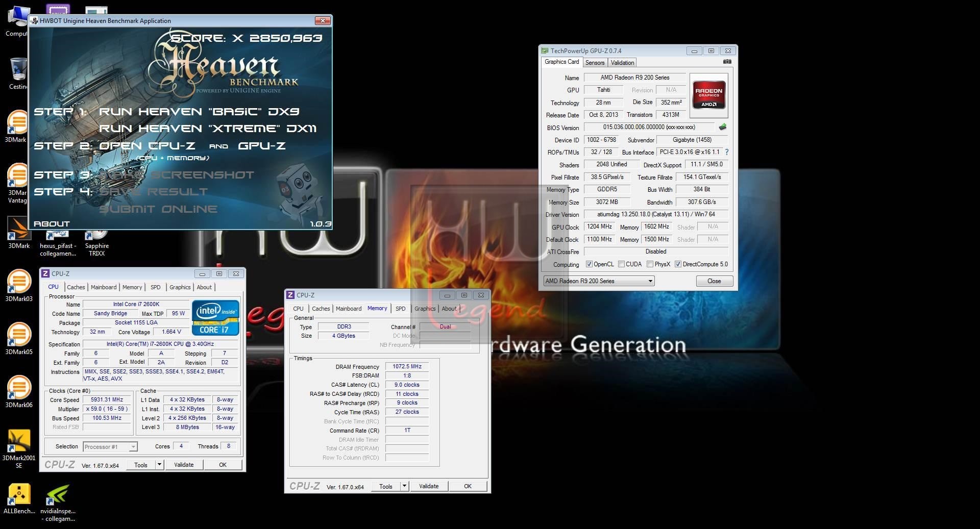Image resolution: width=980 pixels, height=529 pixels.
Task: Switch to the Sensors tab in GPU-Z
Action: coord(595,63)
